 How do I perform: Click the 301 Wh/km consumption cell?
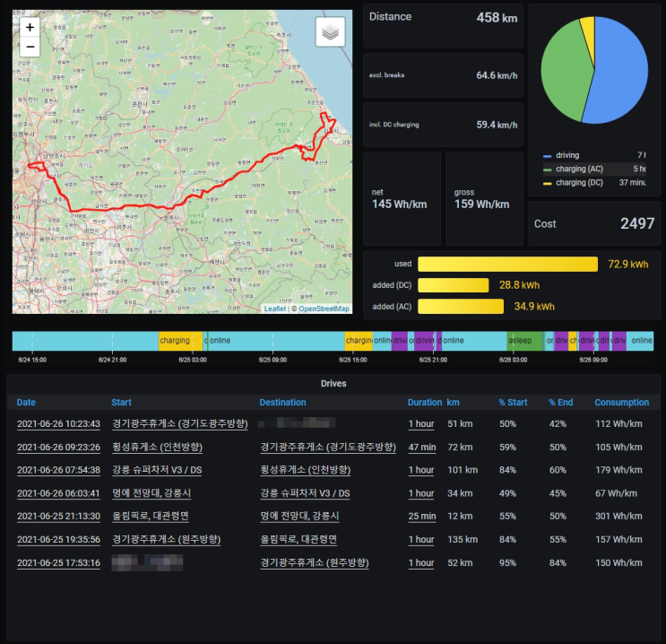pos(618,517)
